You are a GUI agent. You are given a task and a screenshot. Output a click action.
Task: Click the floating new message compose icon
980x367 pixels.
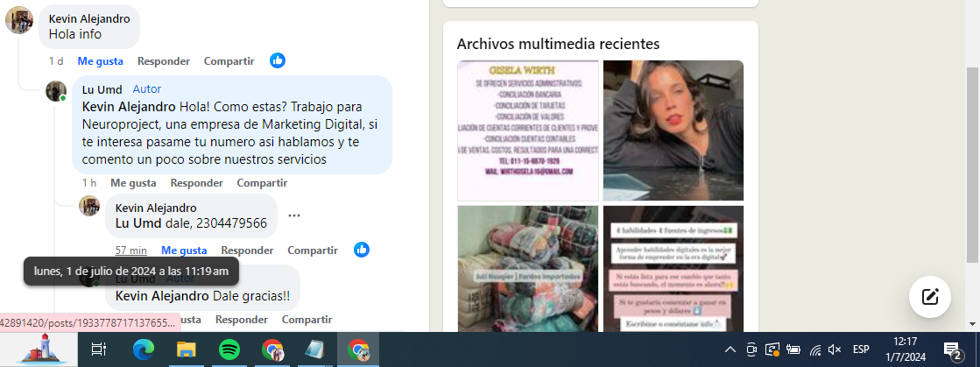point(930,297)
